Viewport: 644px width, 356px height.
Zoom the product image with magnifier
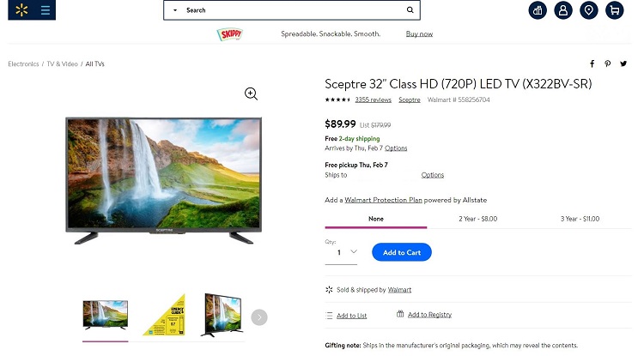(x=251, y=94)
